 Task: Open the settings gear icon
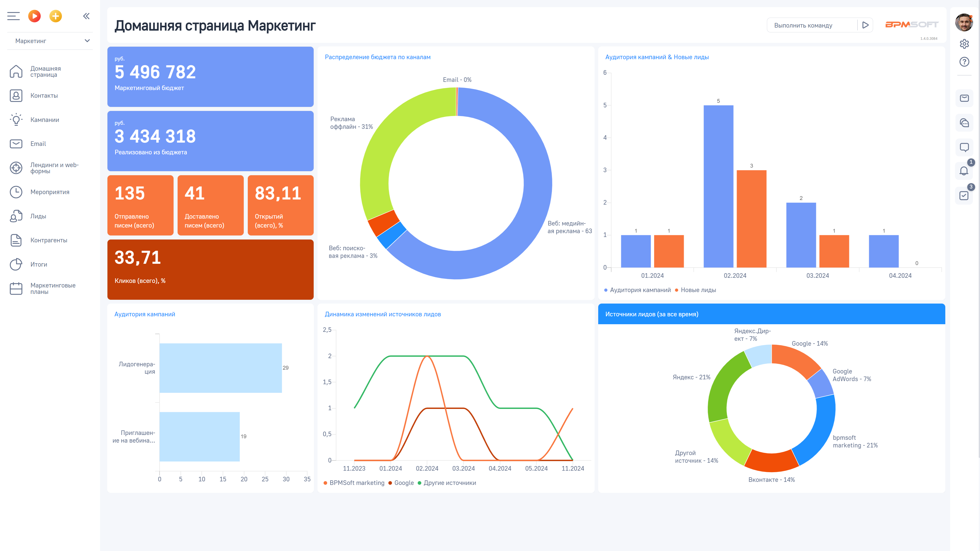(964, 44)
